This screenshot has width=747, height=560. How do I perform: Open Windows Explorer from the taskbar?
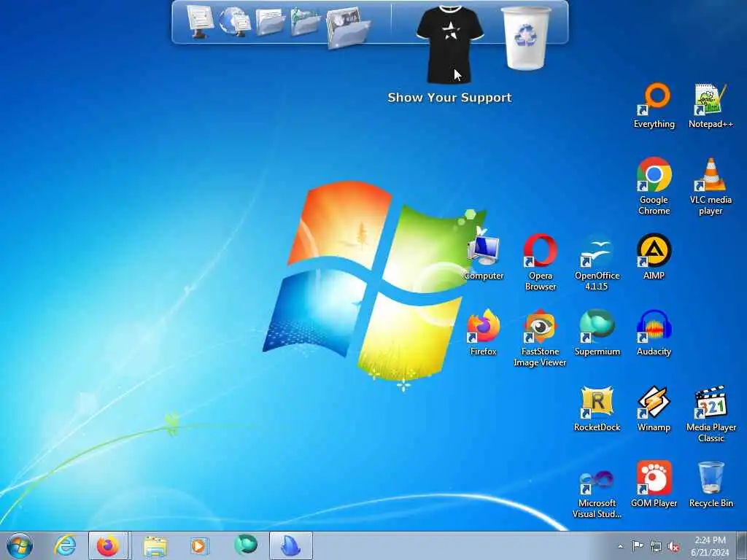(155, 545)
